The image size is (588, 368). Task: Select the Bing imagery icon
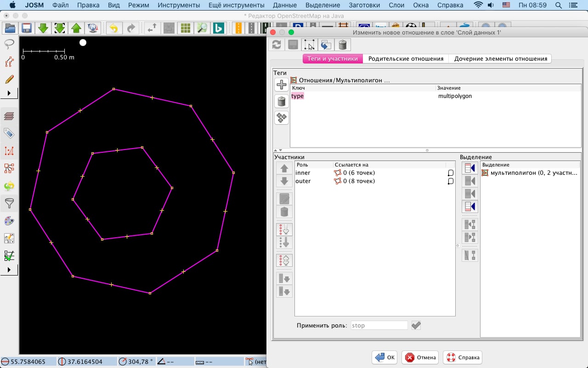(x=219, y=28)
